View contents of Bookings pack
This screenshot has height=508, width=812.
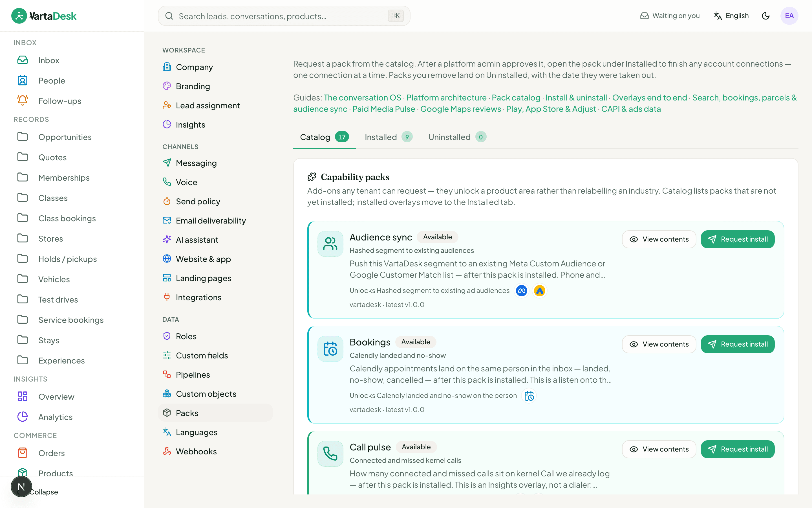click(659, 344)
